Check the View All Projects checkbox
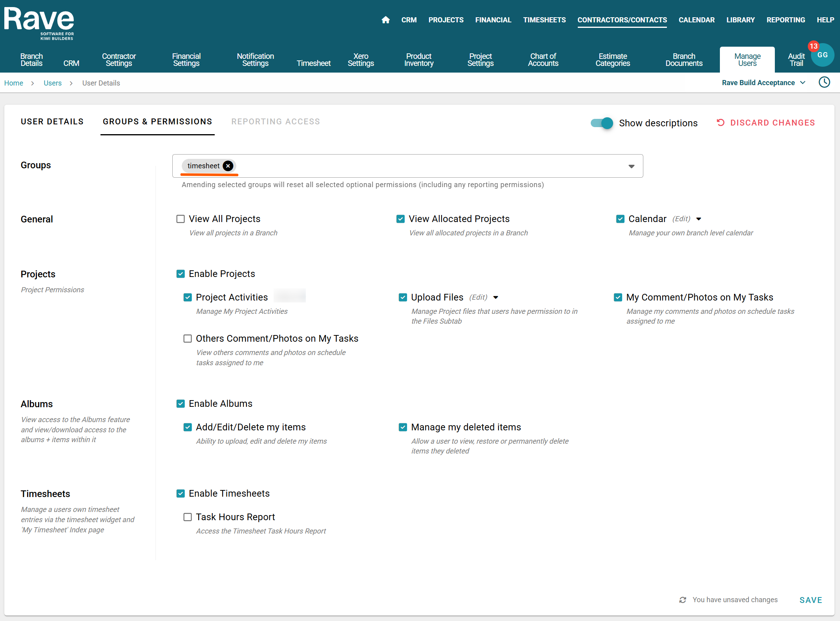The width and height of the screenshot is (840, 621). (x=181, y=219)
